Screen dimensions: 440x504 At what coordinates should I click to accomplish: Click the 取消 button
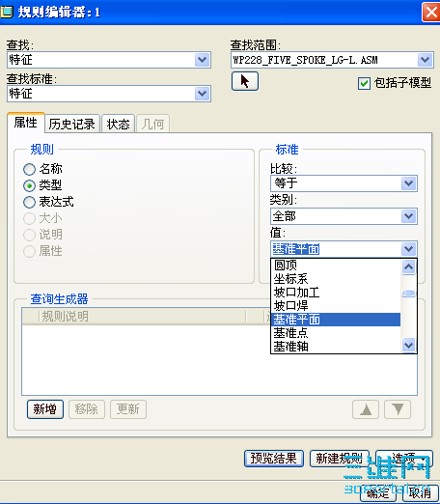pos(421,492)
